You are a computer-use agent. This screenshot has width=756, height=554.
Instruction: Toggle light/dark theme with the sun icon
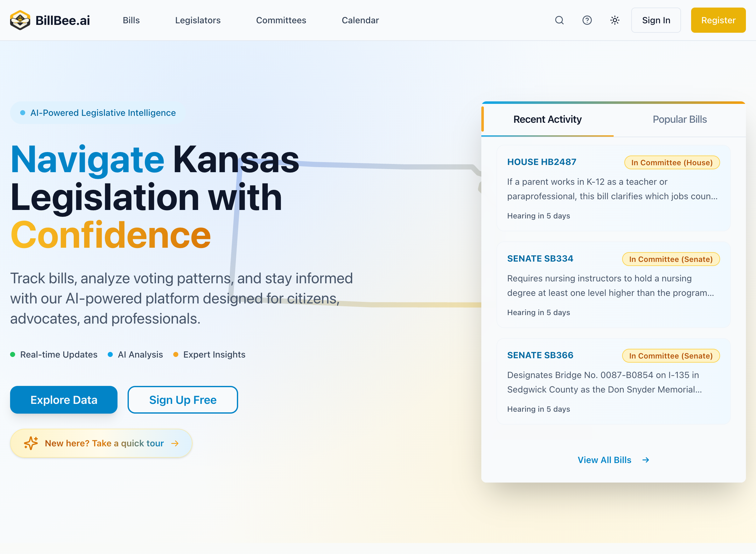pyautogui.click(x=614, y=20)
